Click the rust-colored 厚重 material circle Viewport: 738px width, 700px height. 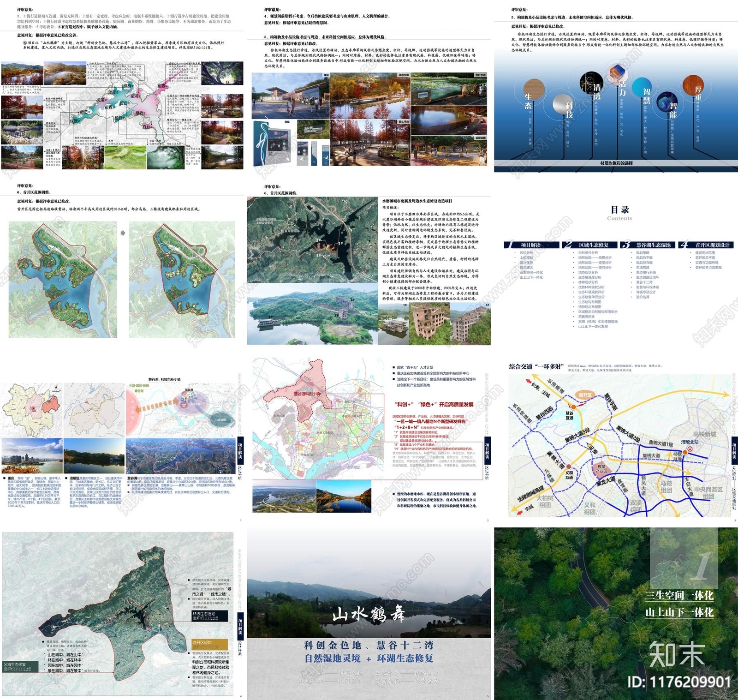(693, 85)
